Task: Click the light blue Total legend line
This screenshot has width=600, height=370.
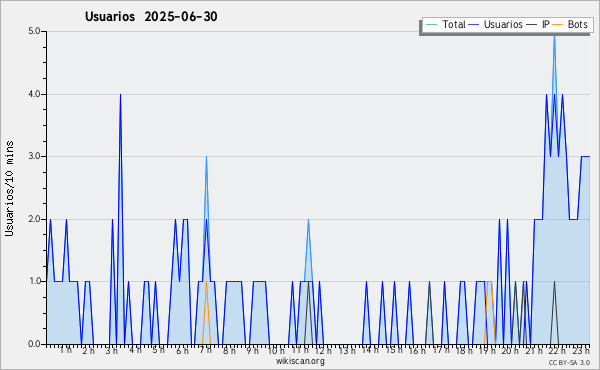Action: pyautogui.click(x=431, y=25)
